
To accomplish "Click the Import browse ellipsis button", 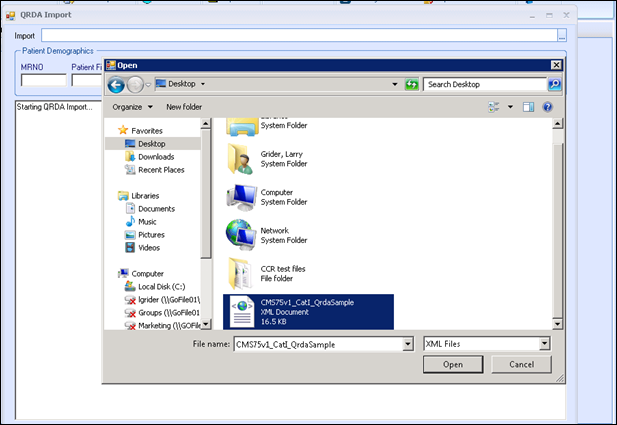I will click(x=562, y=36).
